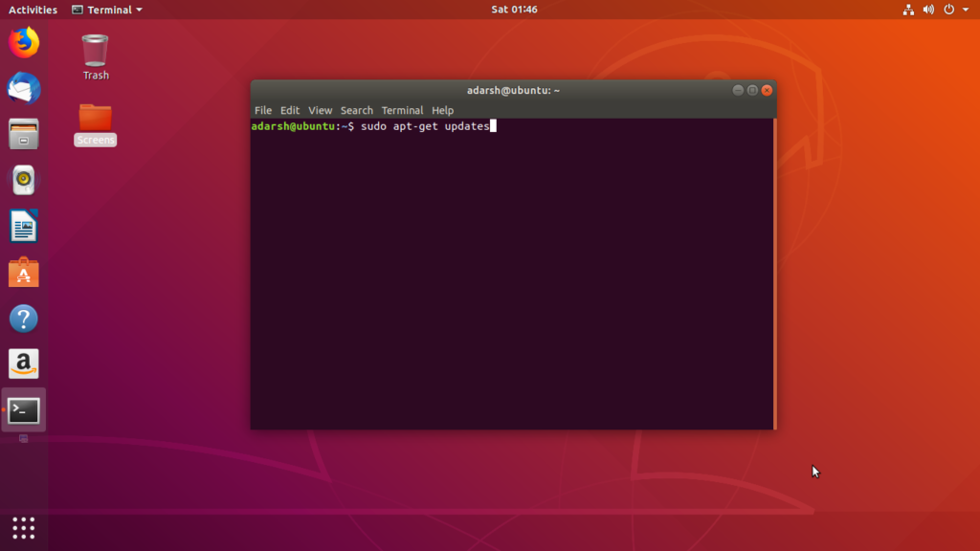Open the Search menu
The image size is (980, 551).
click(x=356, y=110)
